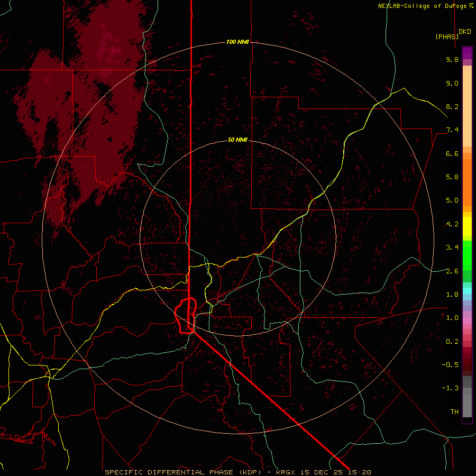This screenshot has width=476, height=476.
Task: Click the thick red outlined polygon near the map center
Action: (186, 316)
